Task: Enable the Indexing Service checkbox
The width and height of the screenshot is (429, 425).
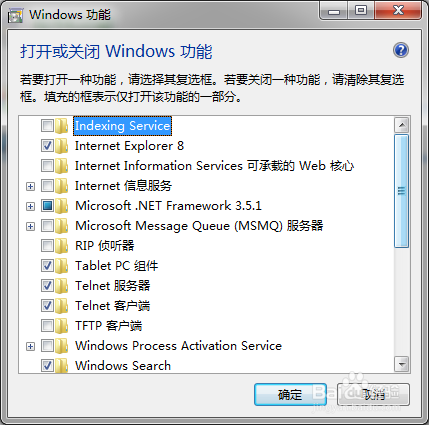Action: [47, 126]
